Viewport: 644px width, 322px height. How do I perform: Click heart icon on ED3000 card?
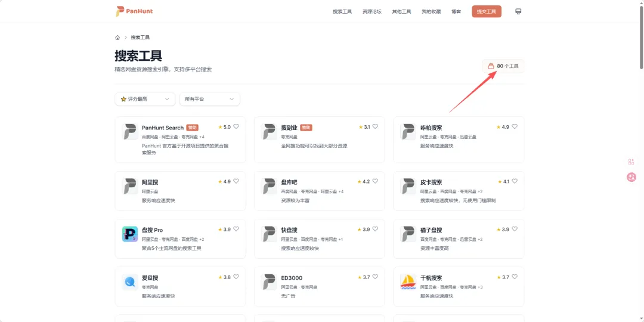[x=376, y=277]
